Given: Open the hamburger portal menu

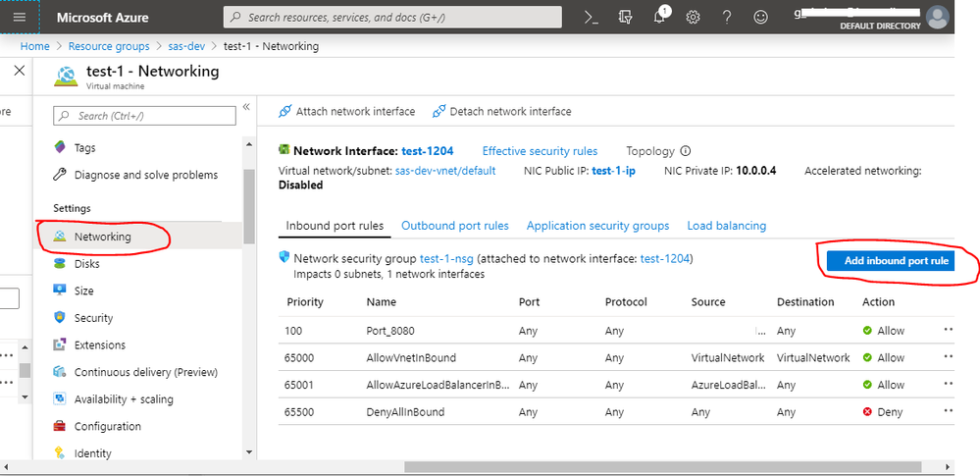Looking at the screenshot, I should 20,17.
